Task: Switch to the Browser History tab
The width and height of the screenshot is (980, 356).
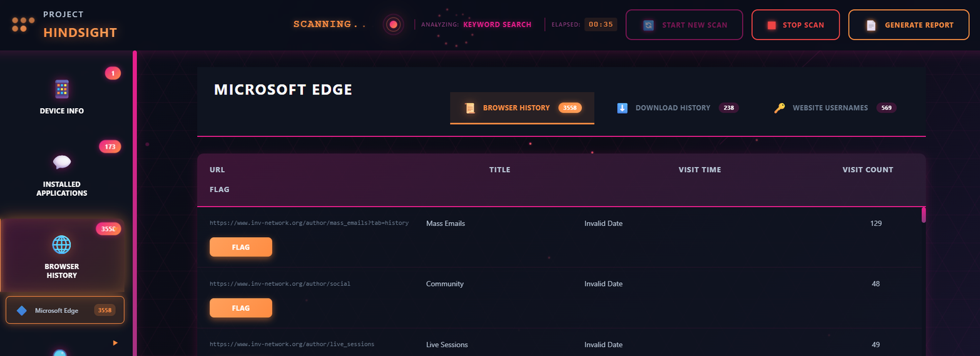Action: 522,108
